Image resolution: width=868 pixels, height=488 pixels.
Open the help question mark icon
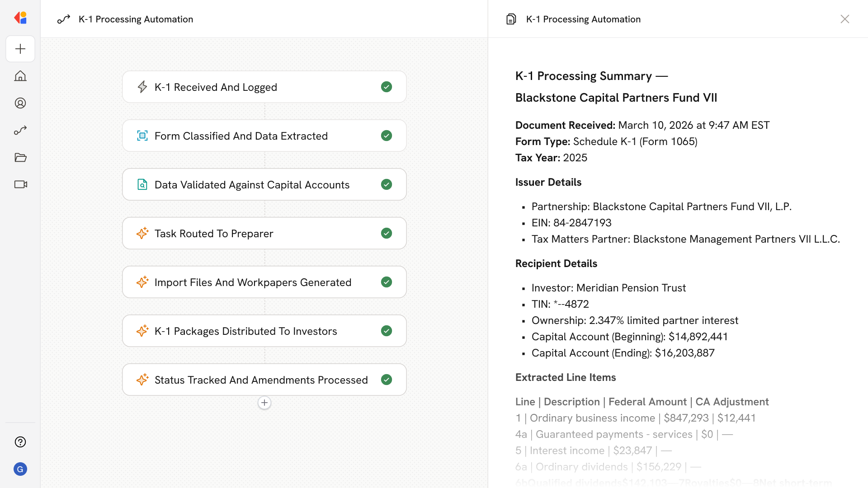click(x=20, y=442)
